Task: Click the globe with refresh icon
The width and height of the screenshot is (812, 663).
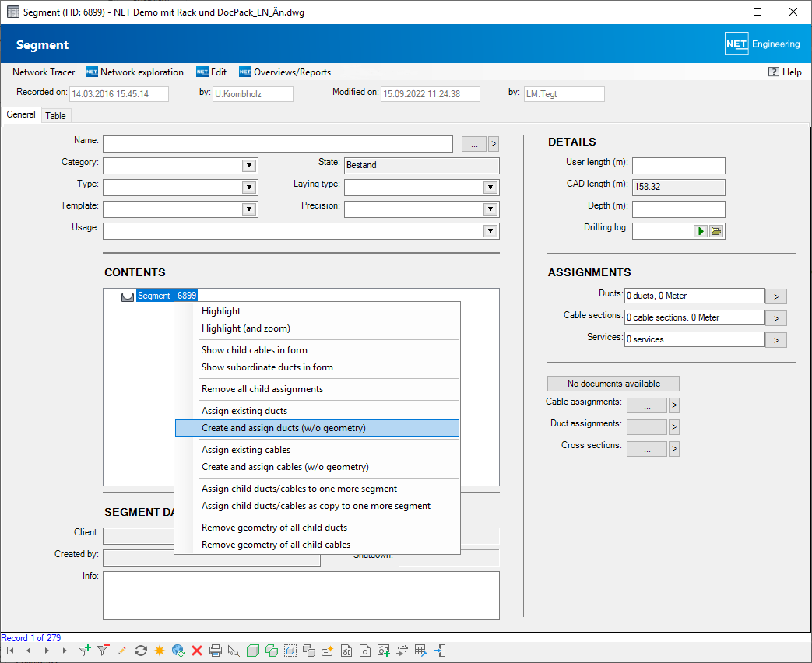Action: point(178,651)
